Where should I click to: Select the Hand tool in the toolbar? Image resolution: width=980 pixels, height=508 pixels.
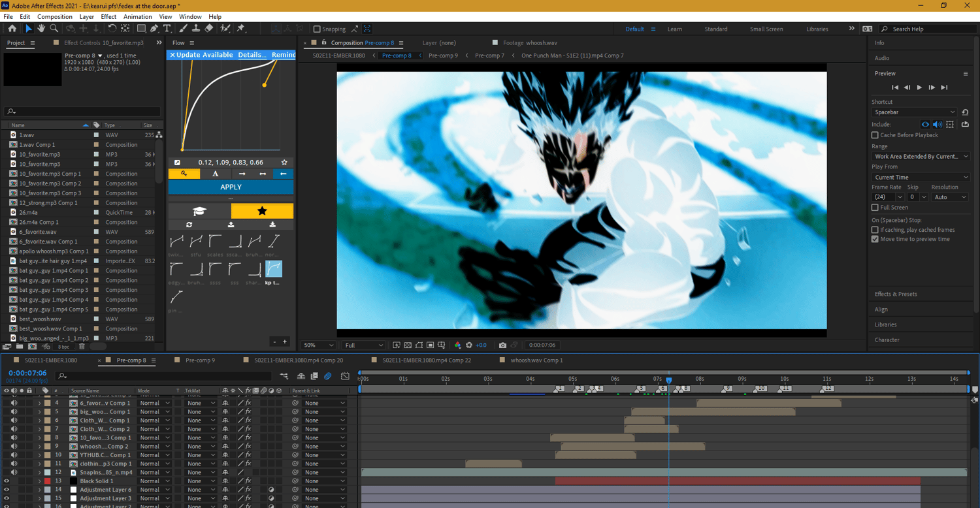tap(41, 29)
